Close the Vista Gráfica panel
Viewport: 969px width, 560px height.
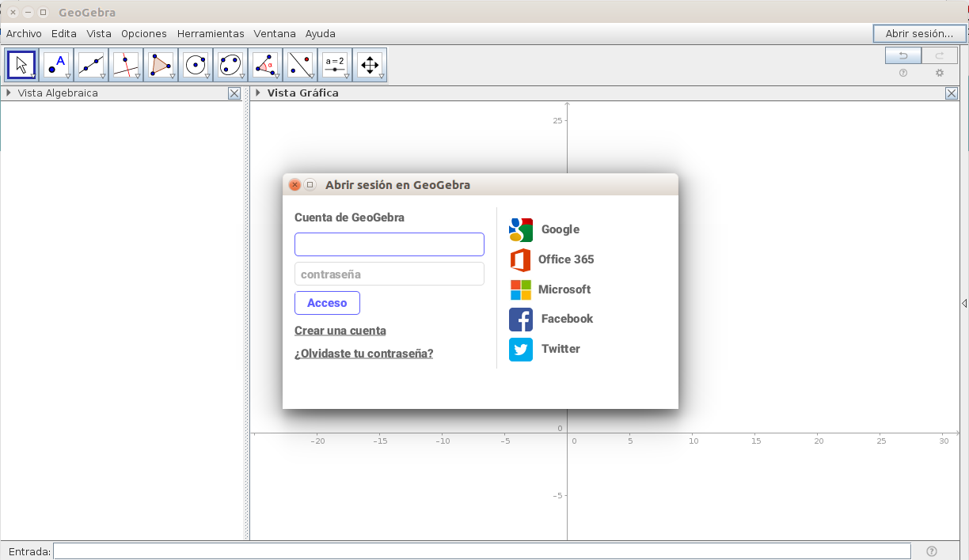click(952, 93)
